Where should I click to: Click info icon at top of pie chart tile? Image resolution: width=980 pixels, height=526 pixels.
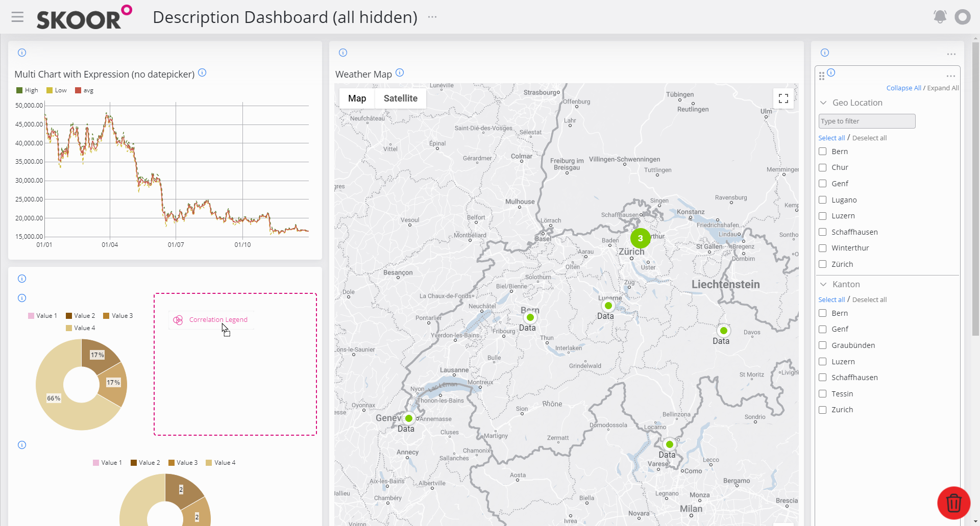pyautogui.click(x=22, y=279)
